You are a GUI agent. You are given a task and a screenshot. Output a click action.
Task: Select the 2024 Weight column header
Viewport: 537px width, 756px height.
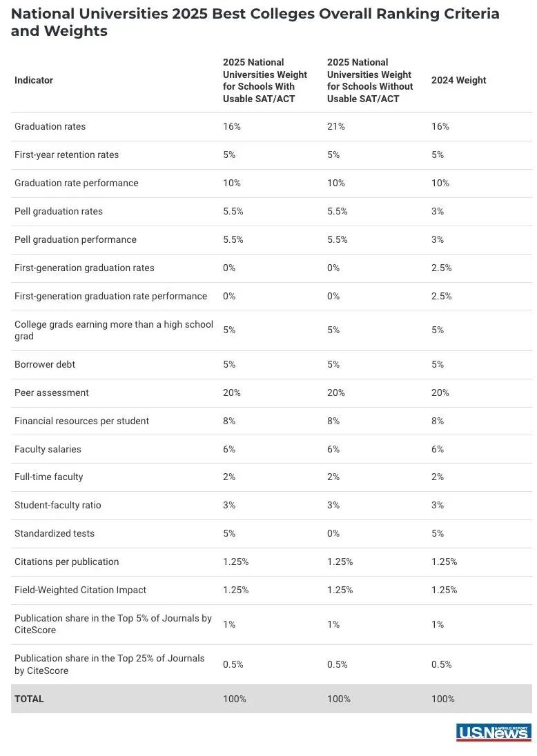tap(458, 80)
